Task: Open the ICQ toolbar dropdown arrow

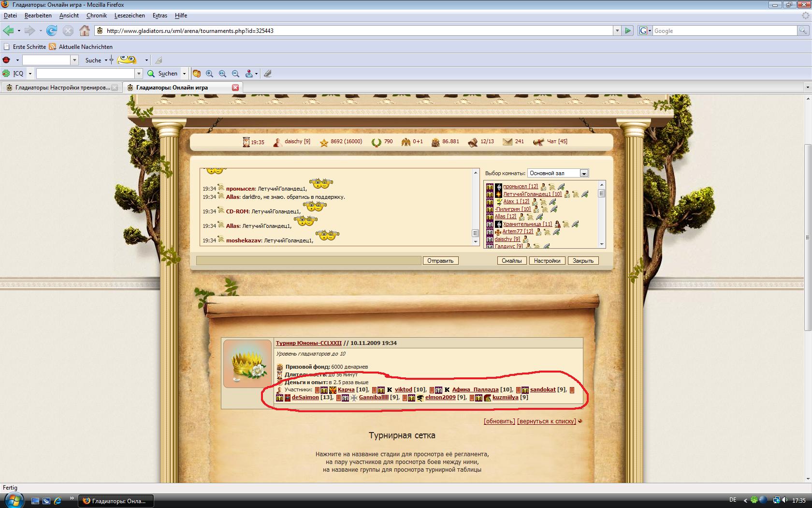Action: (30, 74)
